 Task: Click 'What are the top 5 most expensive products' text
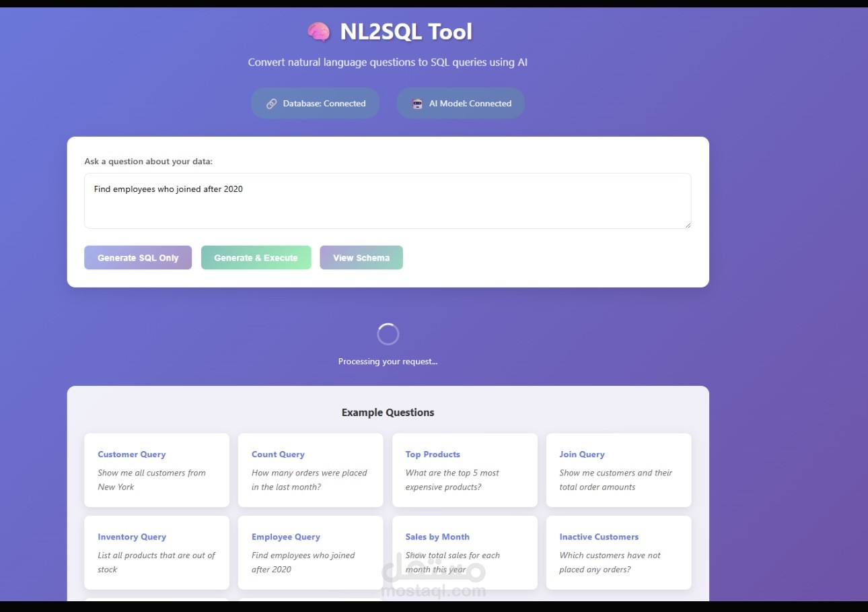pos(452,480)
